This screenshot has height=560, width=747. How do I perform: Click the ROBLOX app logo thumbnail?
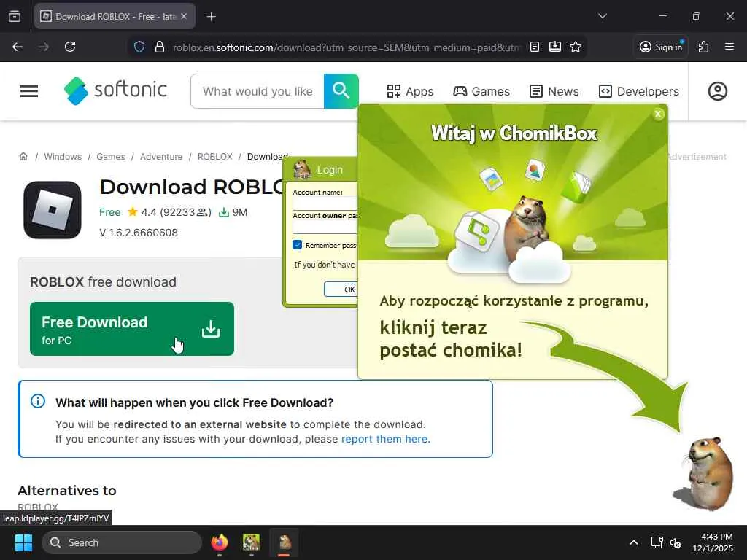[x=53, y=210]
